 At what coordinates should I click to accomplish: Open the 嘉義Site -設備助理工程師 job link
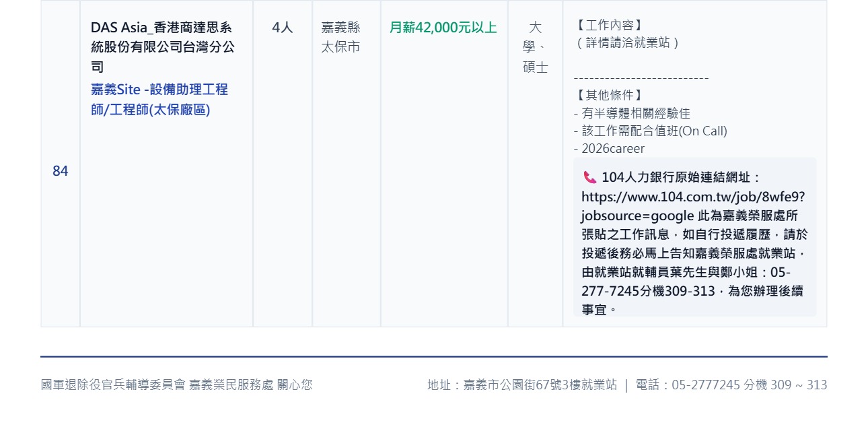pyautogui.click(x=159, y=99)
